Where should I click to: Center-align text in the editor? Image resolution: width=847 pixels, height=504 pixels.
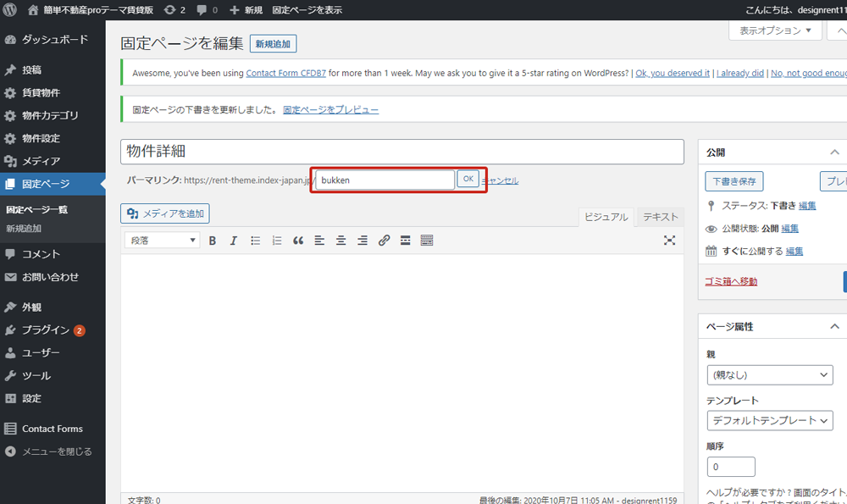(x=340, y=241)
